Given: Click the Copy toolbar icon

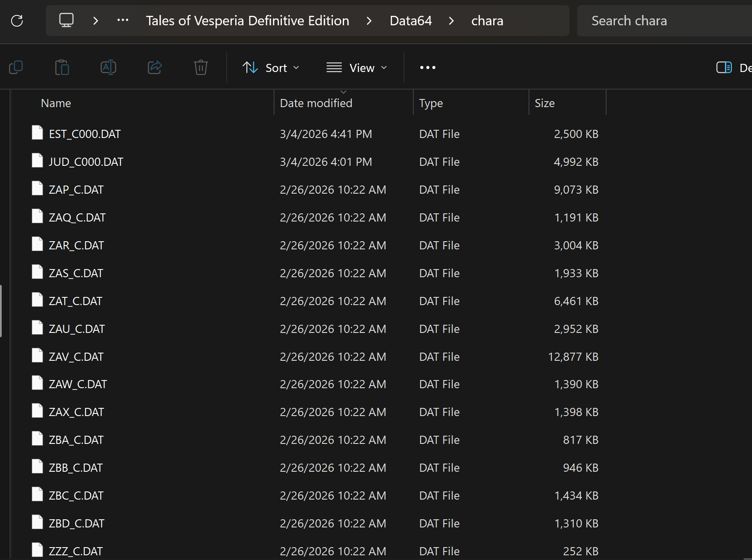Looking at the screenshot, I should pos(16,67).
